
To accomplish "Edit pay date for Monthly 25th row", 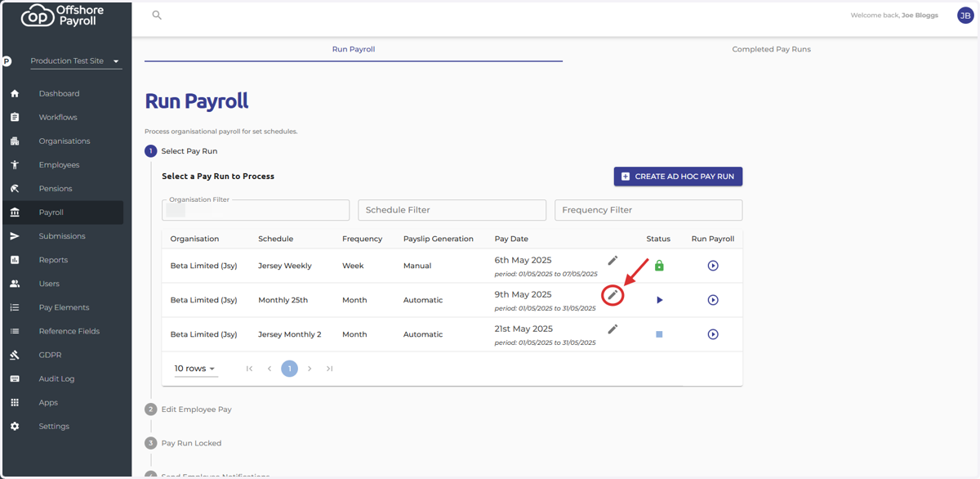I will [612, 294].
